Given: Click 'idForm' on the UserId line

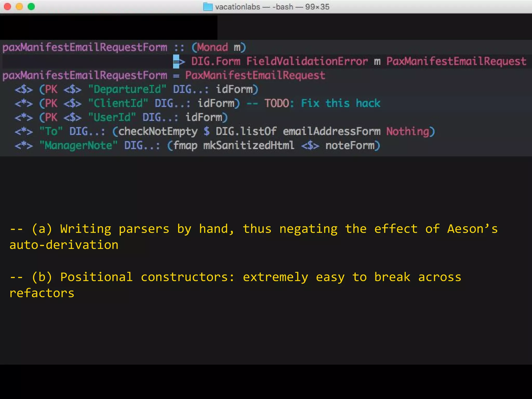Looking at the screenshot, I should point(204,117).
